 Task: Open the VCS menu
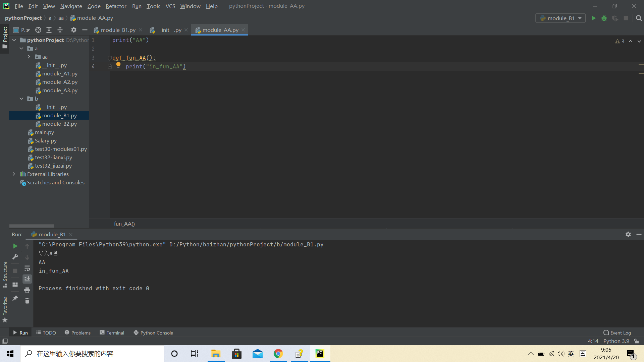pyautogui.click(x=170, y=6)
